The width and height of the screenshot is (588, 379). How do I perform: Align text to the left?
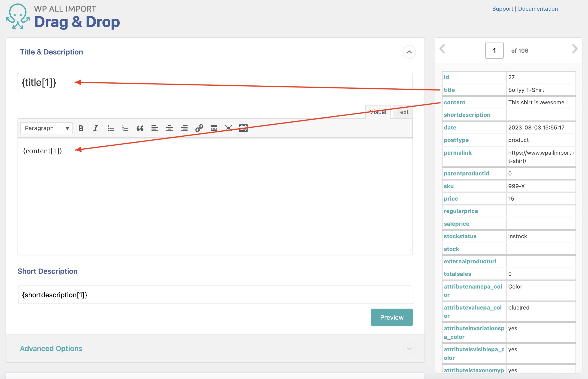pos(155,128)
